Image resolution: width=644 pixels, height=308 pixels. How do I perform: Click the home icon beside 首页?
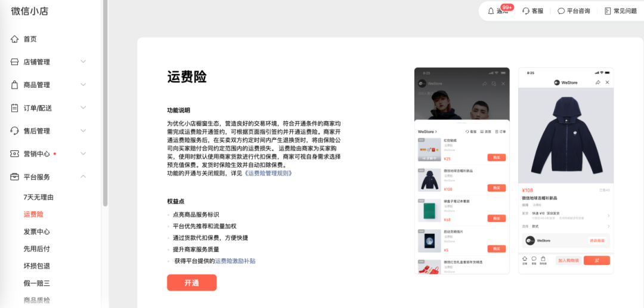[14, 39]
